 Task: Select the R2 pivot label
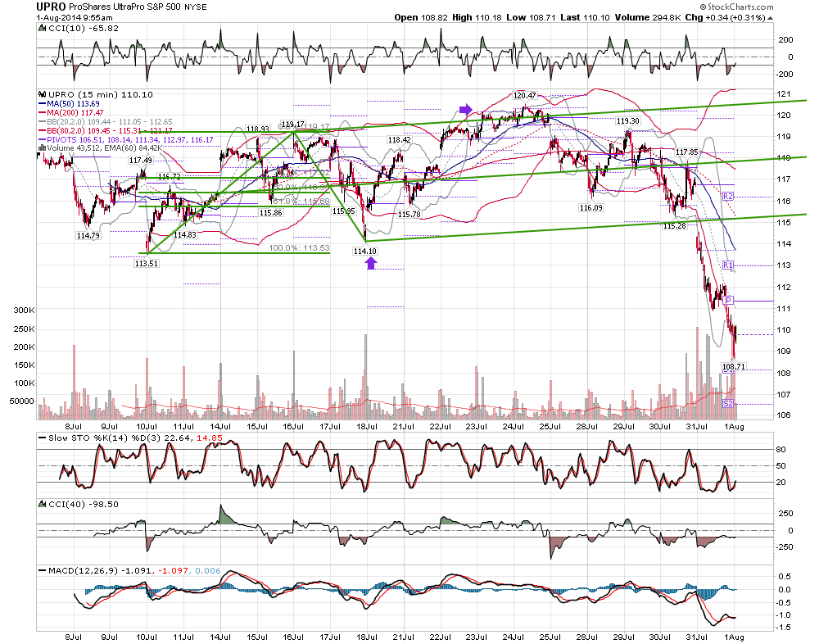pyautogui.click(x=728, y=196)
